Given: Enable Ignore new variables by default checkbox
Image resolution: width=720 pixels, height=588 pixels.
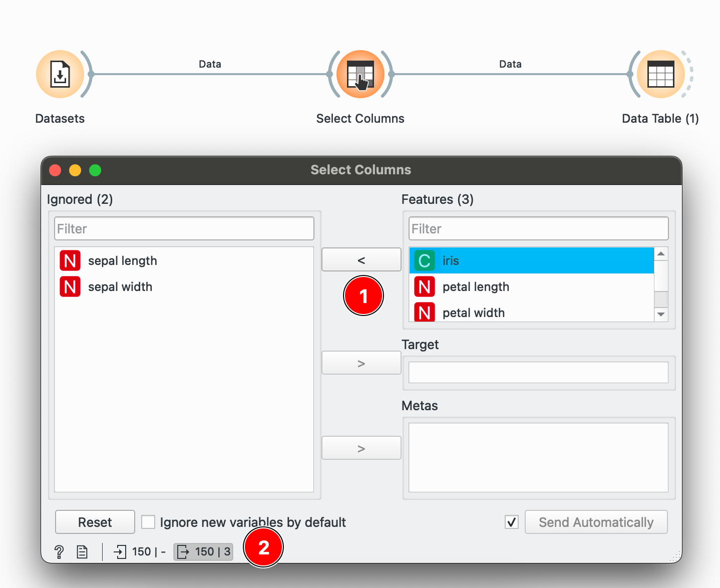Looking at the screenshot, I should [x=148, y=522].
